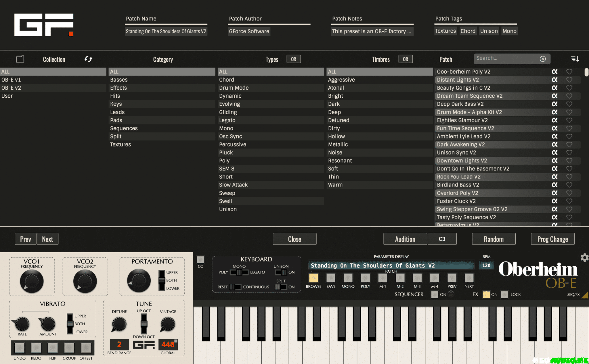Clear the patch search field
The width and height of the screenshot is (589, 364).
(542, 59)
